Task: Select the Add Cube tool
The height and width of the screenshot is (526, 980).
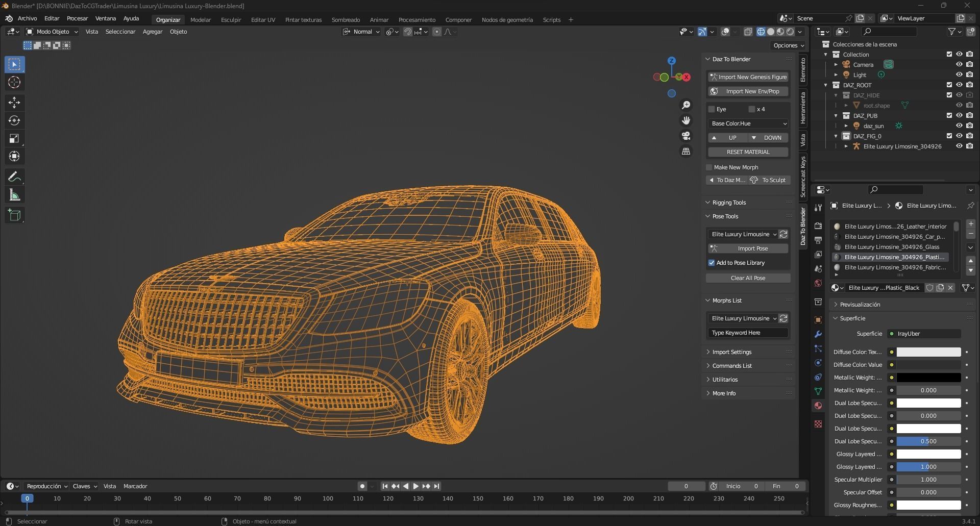Action: coord(14,215)
